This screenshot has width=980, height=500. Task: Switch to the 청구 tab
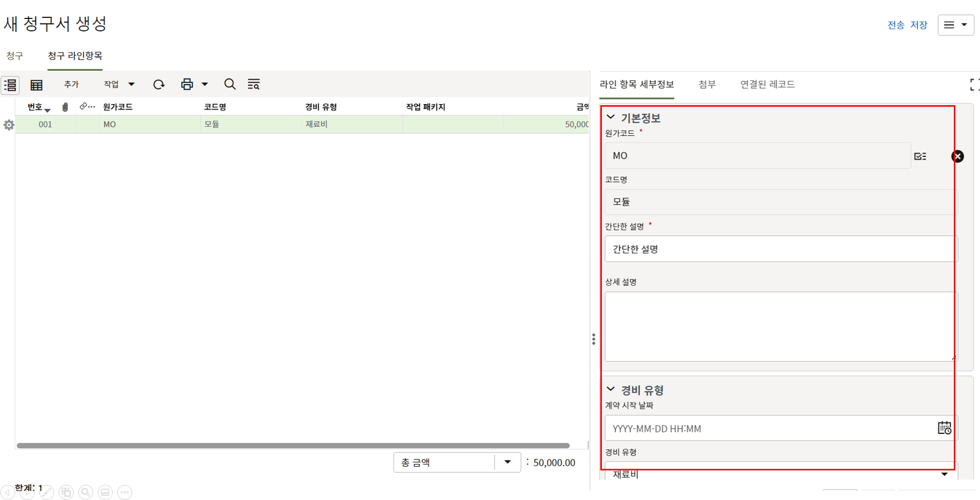pos(15,55)
